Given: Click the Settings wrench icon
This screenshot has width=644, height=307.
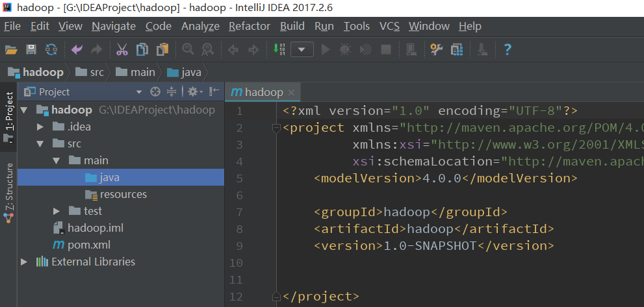Looking at the screenshot, I should [436, 50].
